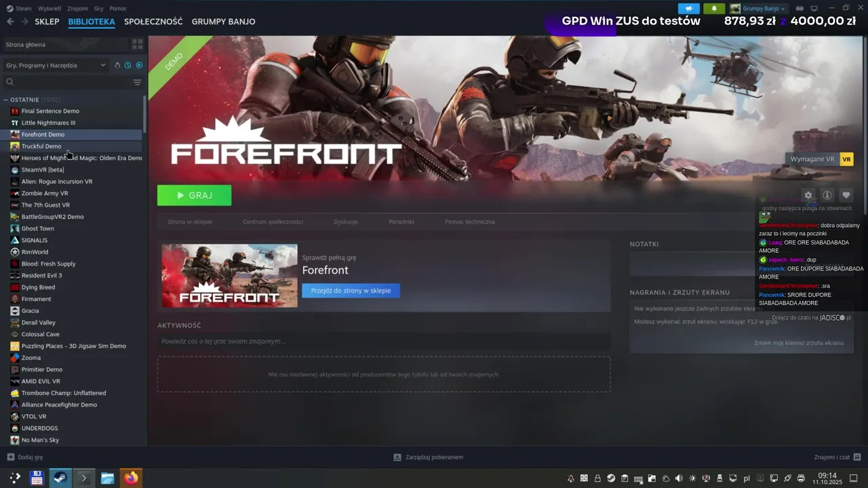Viewport: 868px width, 488px height.
Task: Open the SPOŁECZNOŚĆ tab
Action: tap(153, 22)
